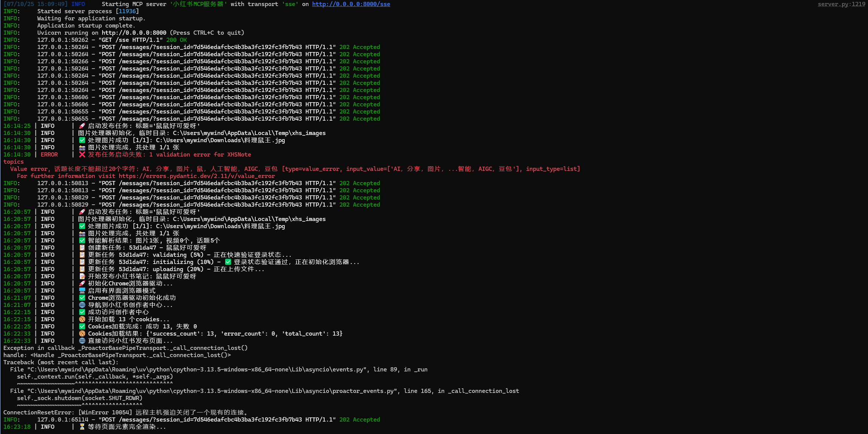Click computer monitor icon before 启用有界面浏览器模式
868x434 pixels.
82,291
